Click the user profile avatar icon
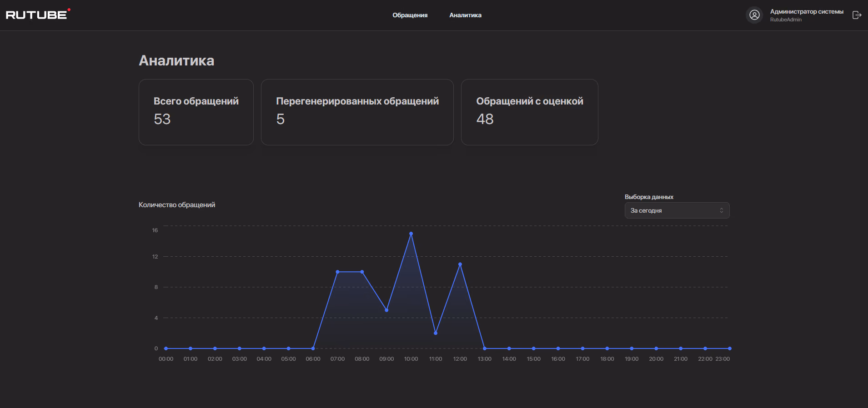Screen dimensions: 868x408 (754, 15)
